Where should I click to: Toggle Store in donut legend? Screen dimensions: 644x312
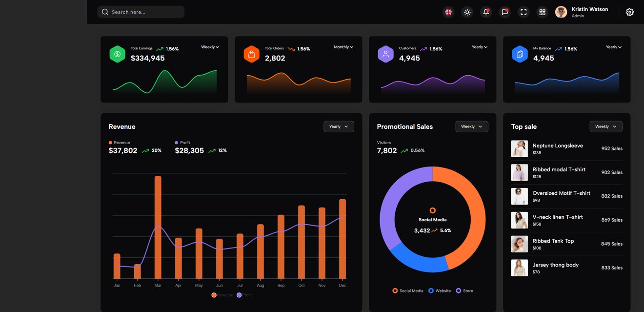[x=464, y=291]
